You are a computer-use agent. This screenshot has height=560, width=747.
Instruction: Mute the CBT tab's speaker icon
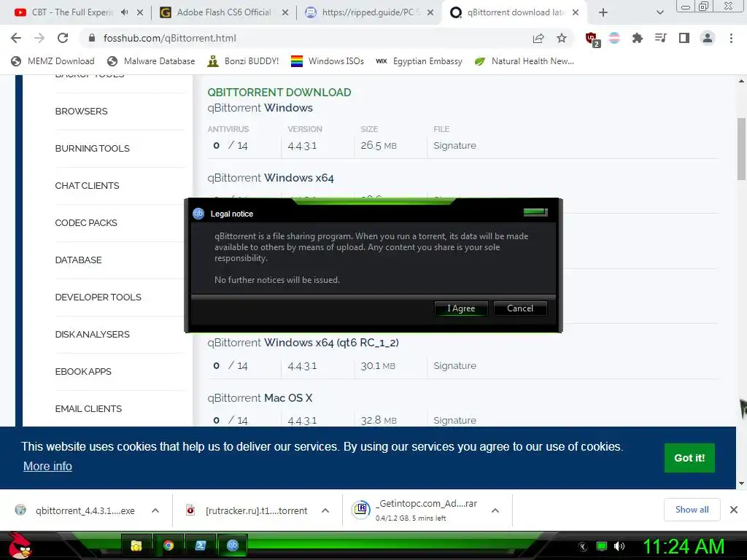pyautogui.click(x=124, y=12)
